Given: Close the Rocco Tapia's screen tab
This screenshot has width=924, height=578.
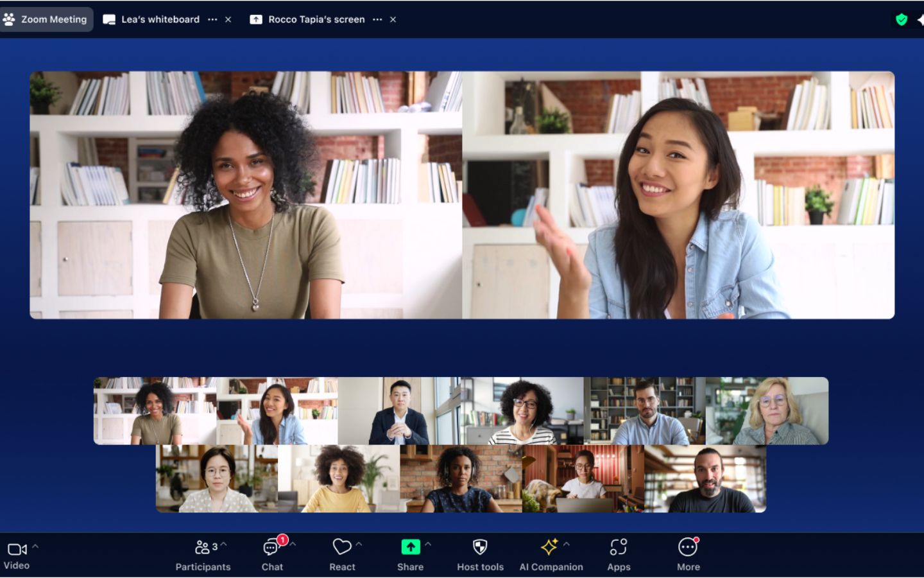Looking at the screenshot, I should point(393,19).
